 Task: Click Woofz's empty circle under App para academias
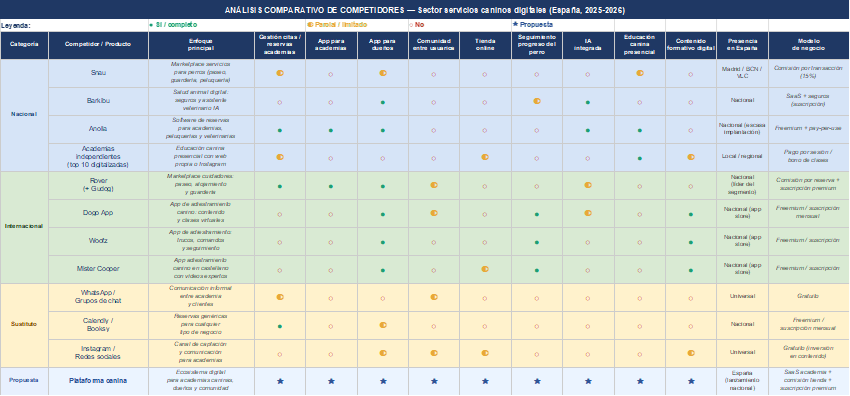tap(331, 242)
